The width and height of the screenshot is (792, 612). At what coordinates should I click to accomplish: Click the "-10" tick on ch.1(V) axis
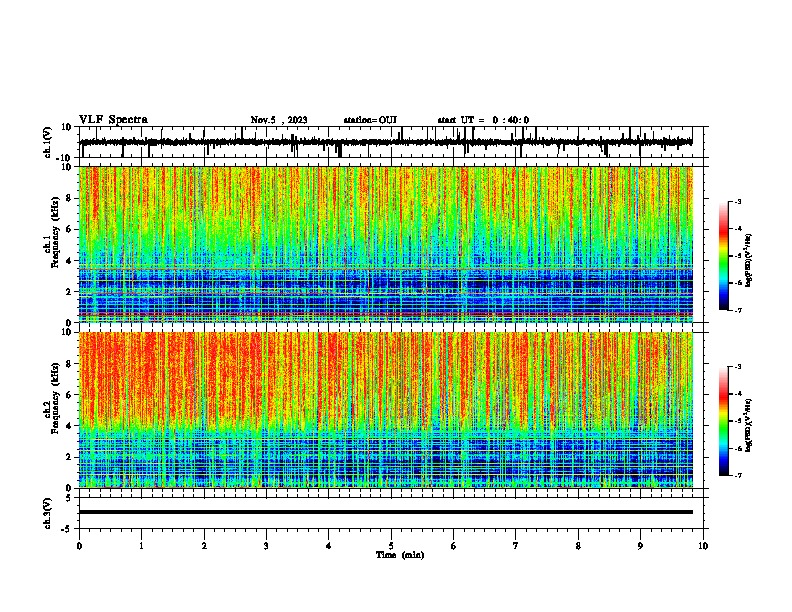[x=65, y=158]
